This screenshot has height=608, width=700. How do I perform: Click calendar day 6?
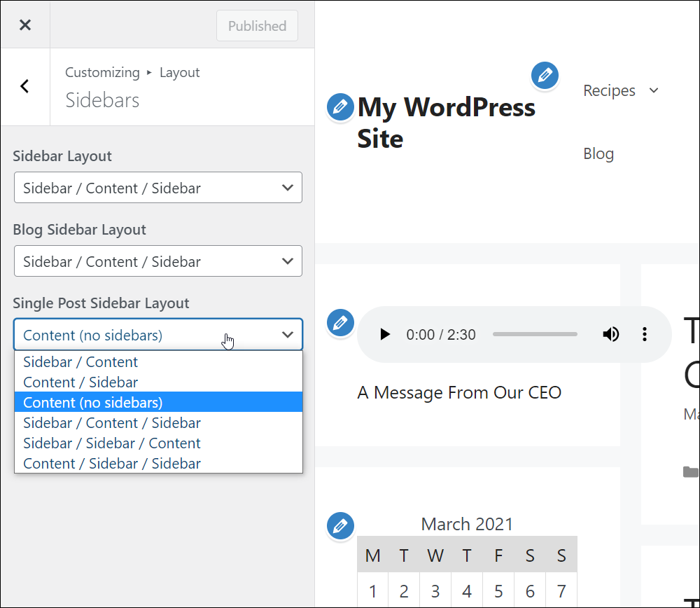point(530,591)
